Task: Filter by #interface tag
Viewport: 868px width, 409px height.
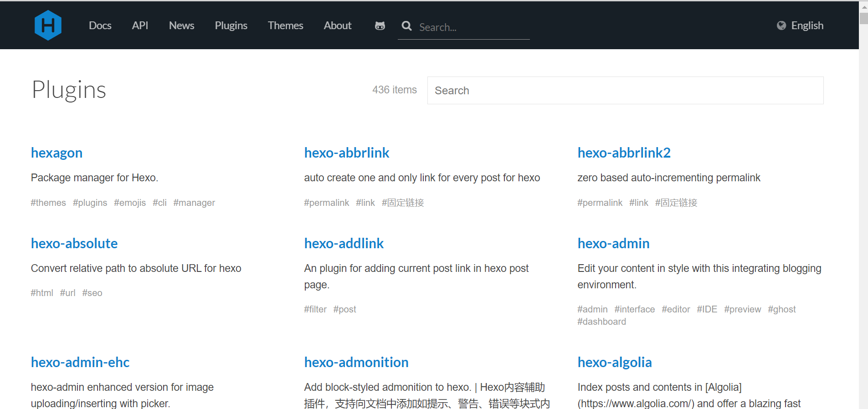Action: click(x=635, y=309)
